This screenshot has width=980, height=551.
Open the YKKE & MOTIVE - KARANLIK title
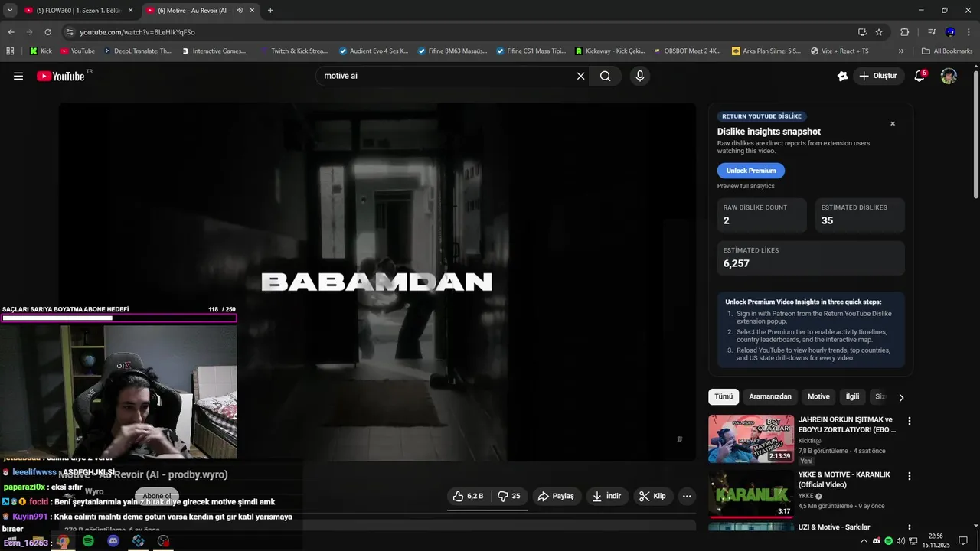click(844, 479)
